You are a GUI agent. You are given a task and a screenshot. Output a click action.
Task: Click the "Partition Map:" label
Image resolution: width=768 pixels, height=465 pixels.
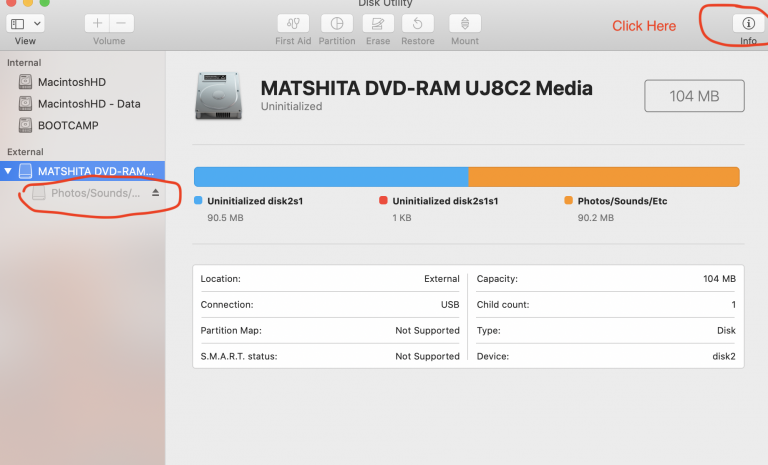[x=231, y=331]
